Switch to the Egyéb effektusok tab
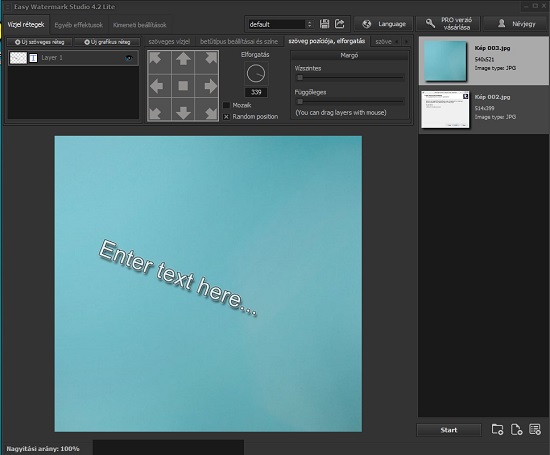 [79, 25]
